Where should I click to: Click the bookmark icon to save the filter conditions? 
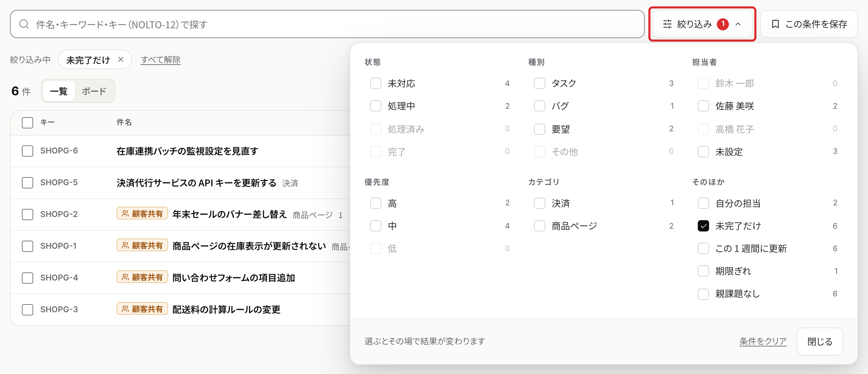pos(775,24)
